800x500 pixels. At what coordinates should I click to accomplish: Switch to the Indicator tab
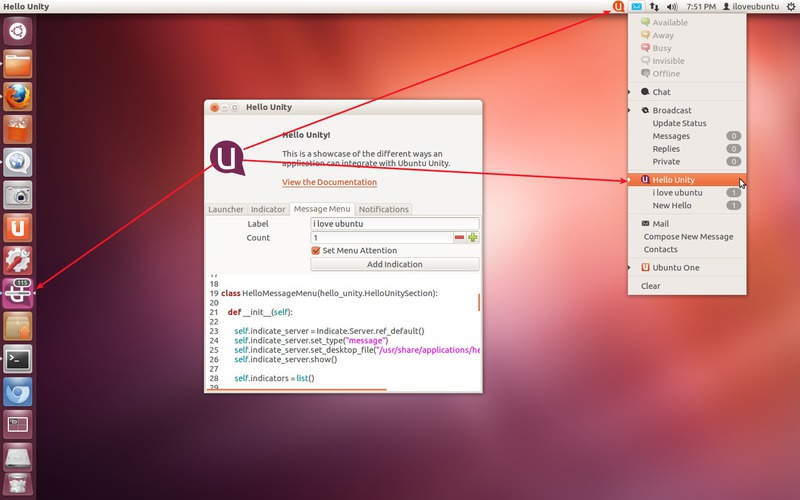(x=268, y=209)
